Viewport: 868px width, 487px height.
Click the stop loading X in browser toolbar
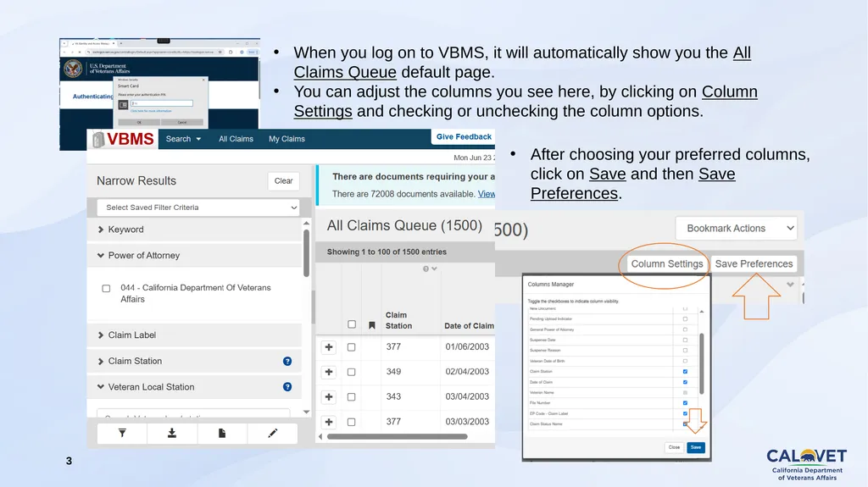click(80, 52)
